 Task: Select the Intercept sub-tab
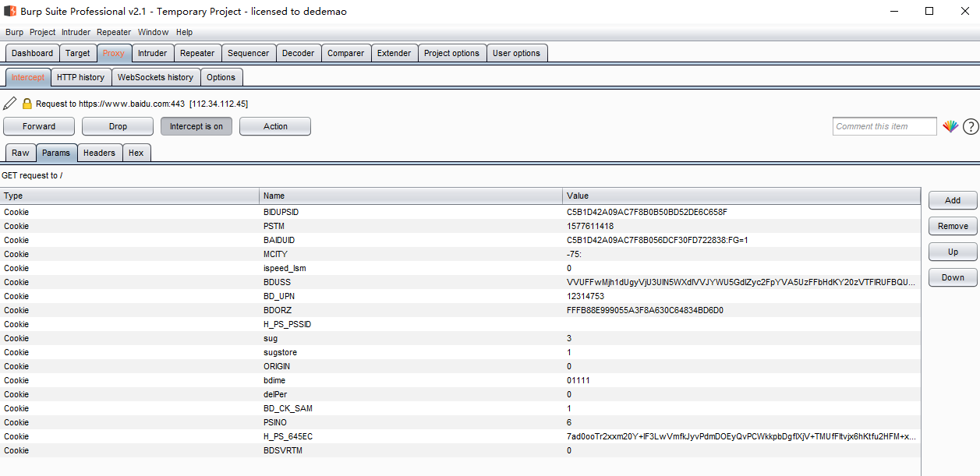coord(28,77)
